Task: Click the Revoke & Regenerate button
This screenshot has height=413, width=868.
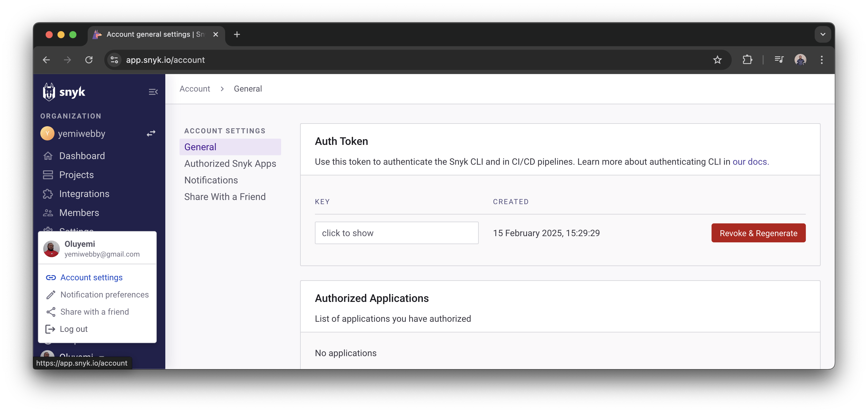Action: point(758,233)
